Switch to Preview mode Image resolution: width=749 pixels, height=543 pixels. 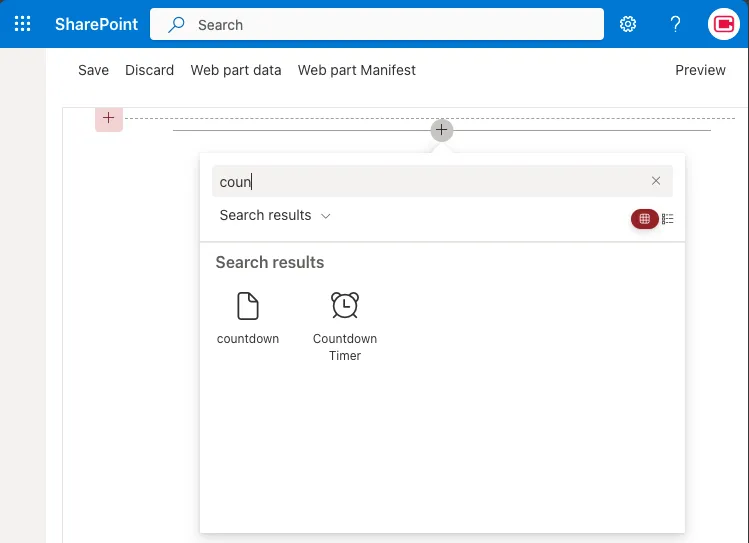point(700,70)
